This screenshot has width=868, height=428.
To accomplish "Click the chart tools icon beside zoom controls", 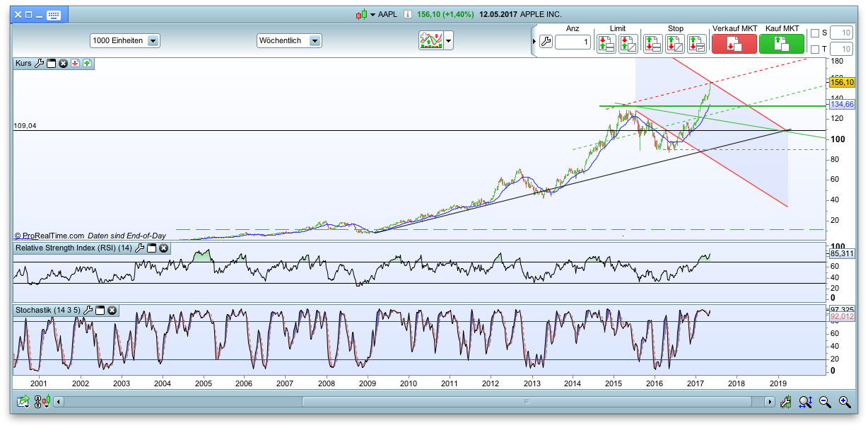I will (785, 402).
